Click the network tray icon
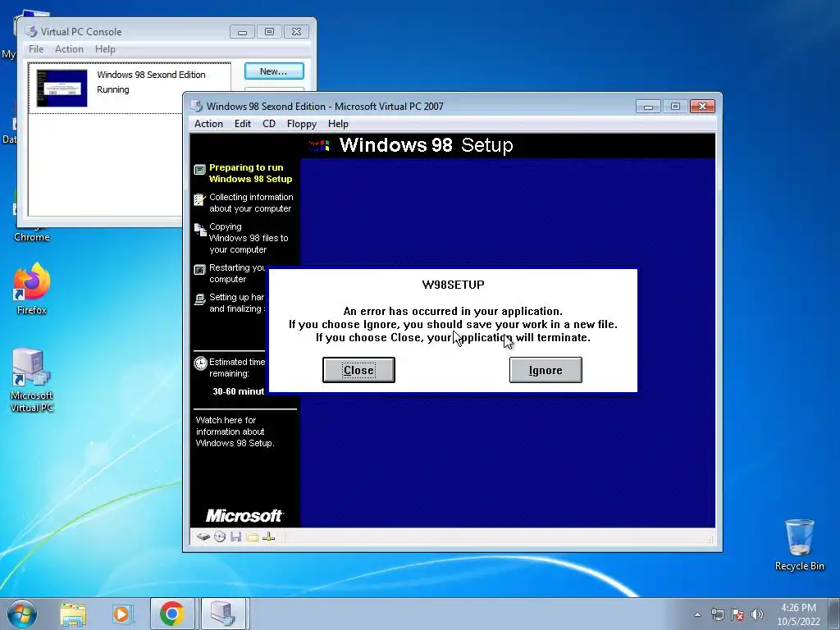 [x=717, y=614]
